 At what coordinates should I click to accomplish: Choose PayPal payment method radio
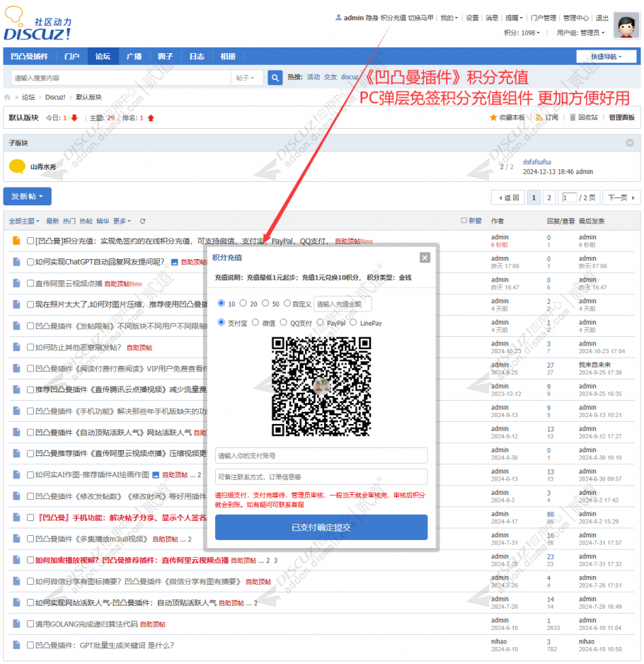320,323
